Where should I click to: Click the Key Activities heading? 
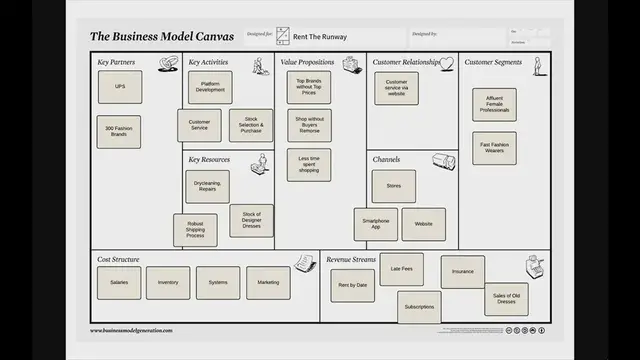208,62
